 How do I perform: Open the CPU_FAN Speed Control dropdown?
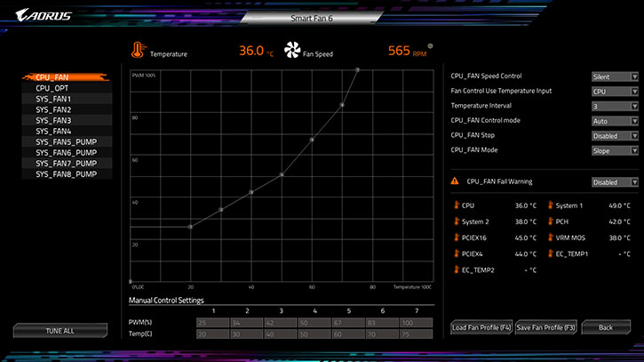615,77
